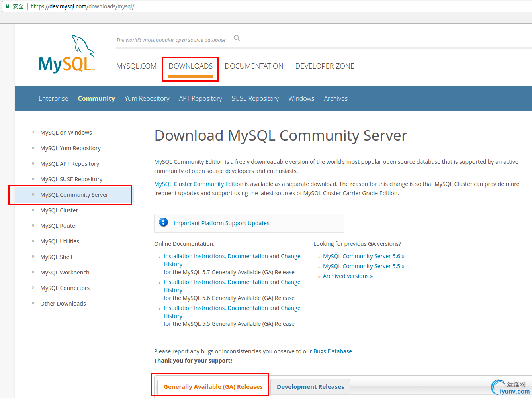Switch to the Community tab
Image resolution: width=532 pixels, height=398 pixels.
[x=96, y=98]
